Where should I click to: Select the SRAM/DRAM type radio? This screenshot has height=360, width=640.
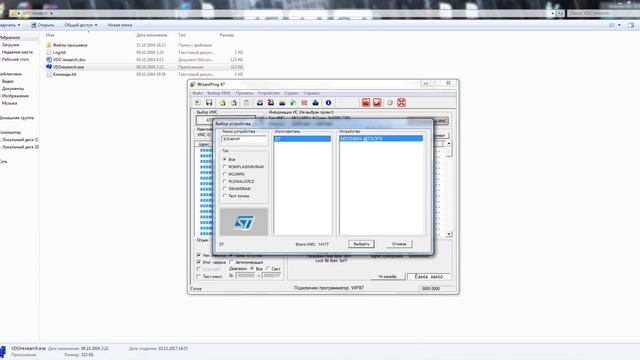224,189
